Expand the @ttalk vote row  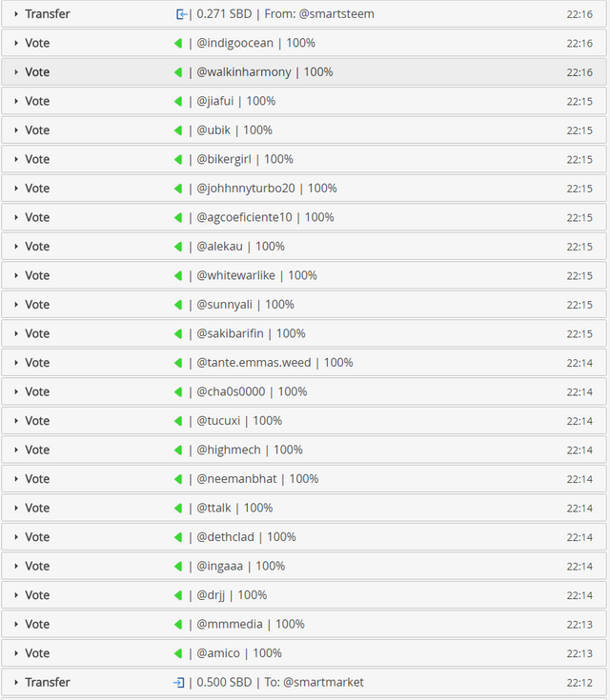pos(16,508)
